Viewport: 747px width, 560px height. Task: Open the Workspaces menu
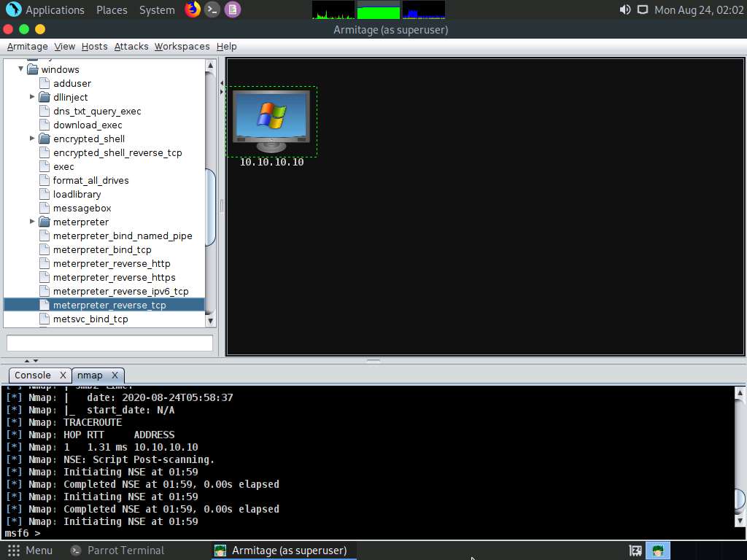[182, 46]
